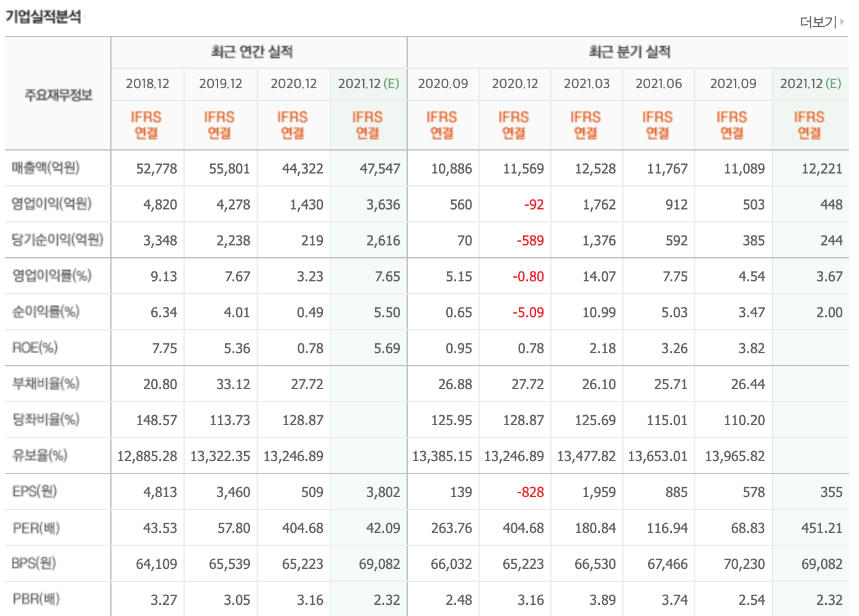Click the 1,376 net income value

click(x=599, y=240)
